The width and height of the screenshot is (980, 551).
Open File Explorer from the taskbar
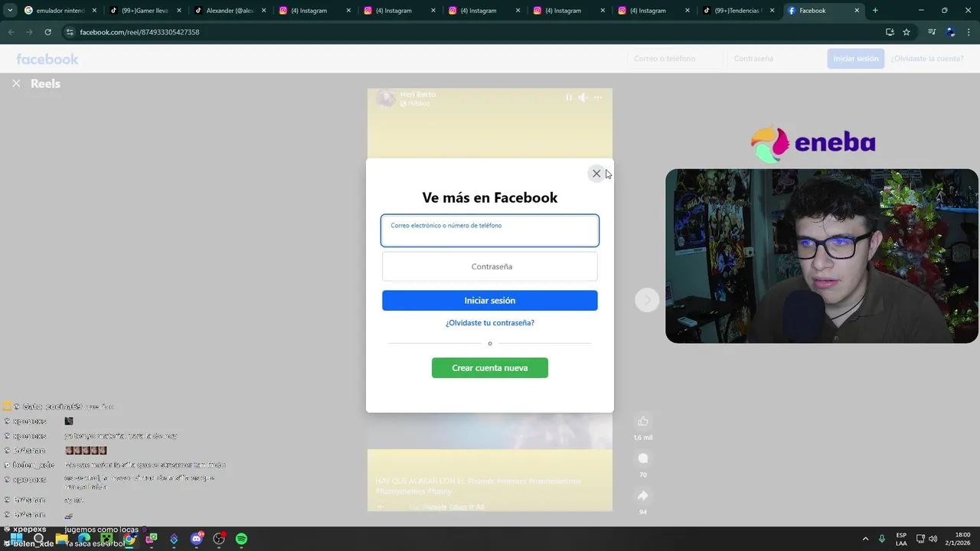pos(61,539)
